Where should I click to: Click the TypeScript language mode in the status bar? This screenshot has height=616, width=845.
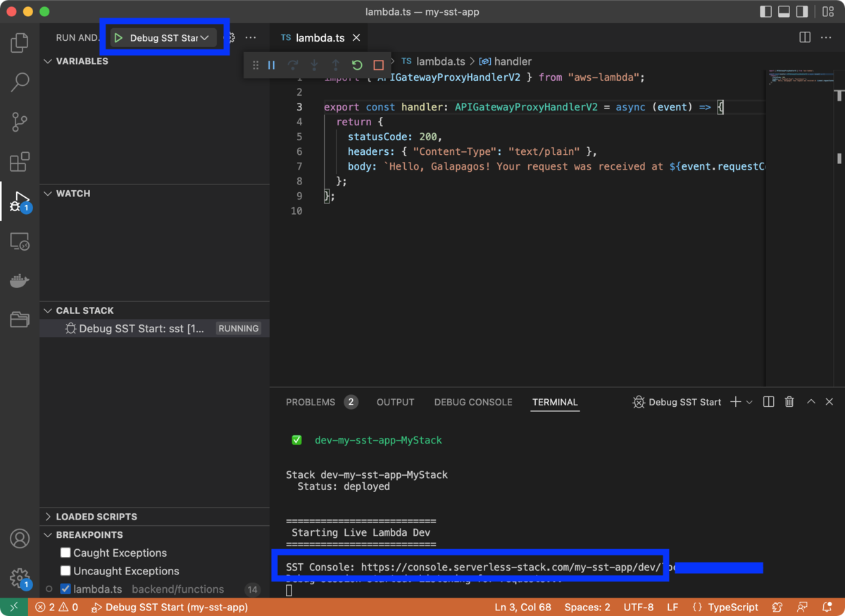[732, 606]
